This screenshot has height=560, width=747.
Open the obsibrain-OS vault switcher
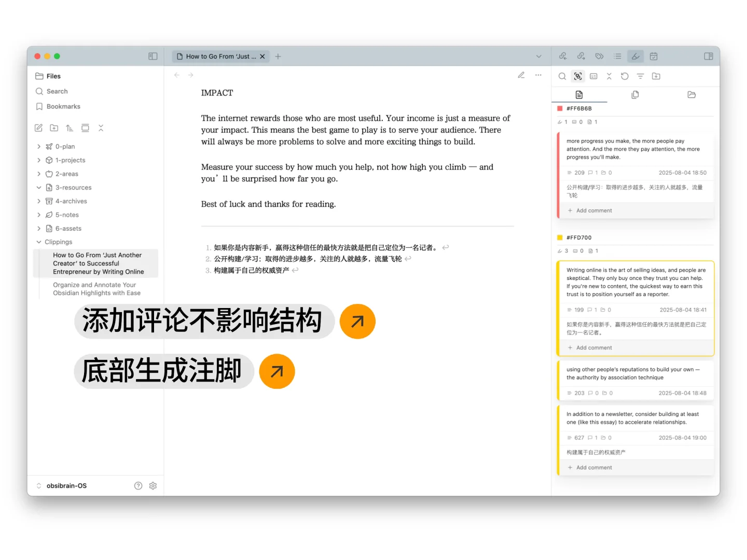pyautogui.click(x=61, y=486)
